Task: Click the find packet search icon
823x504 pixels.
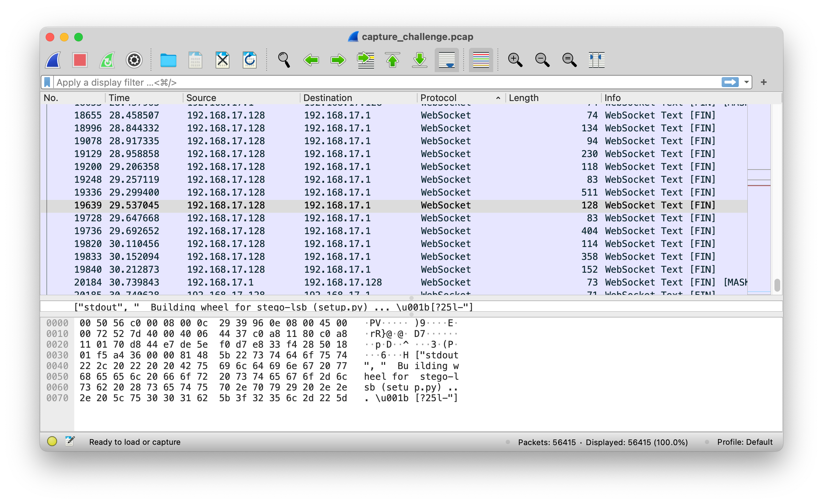Action: (x=284, y=60)
